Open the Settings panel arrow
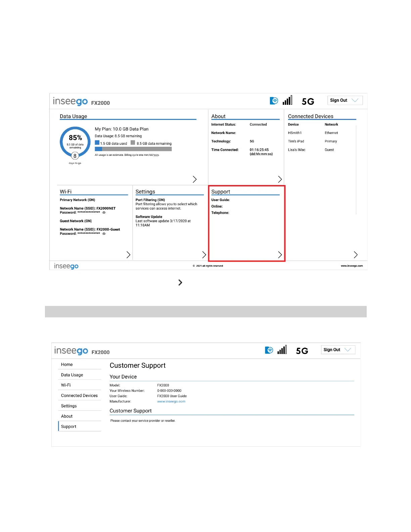The height and width of the screenshot is (532, 411). 204,255
